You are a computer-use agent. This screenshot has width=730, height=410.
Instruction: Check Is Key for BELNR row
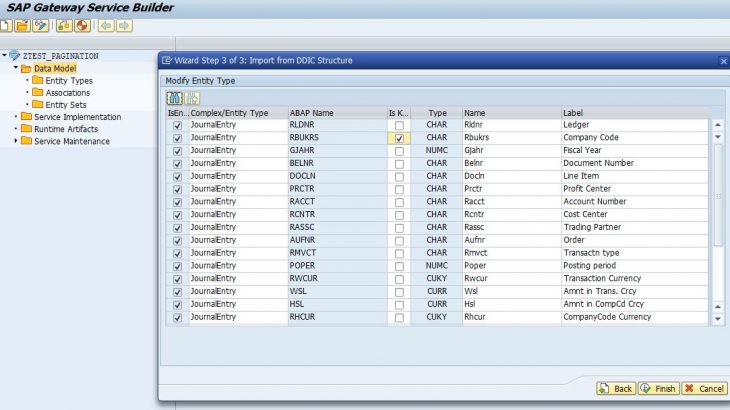[x=399, y=164]
